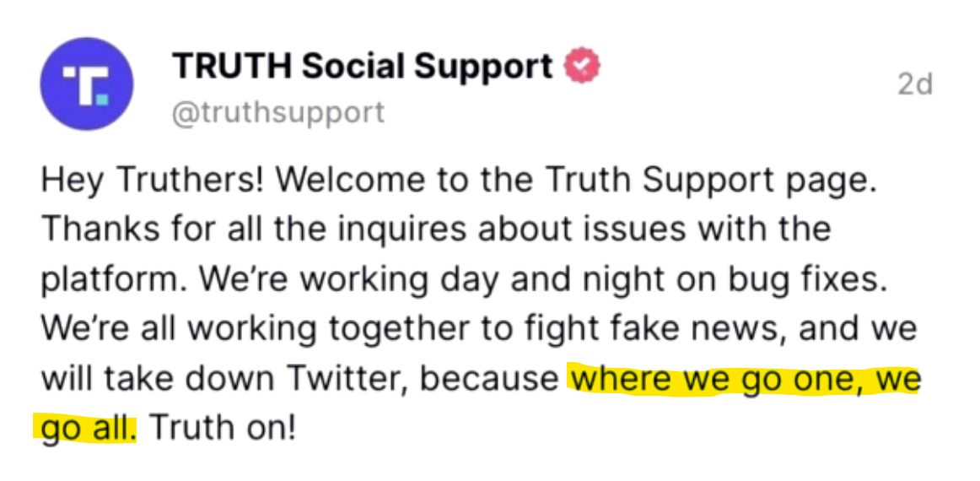This screenshot has width=980, height=481.
Task: Click the closing 'Truth on!' text
Action: click(x=223, y=429)
